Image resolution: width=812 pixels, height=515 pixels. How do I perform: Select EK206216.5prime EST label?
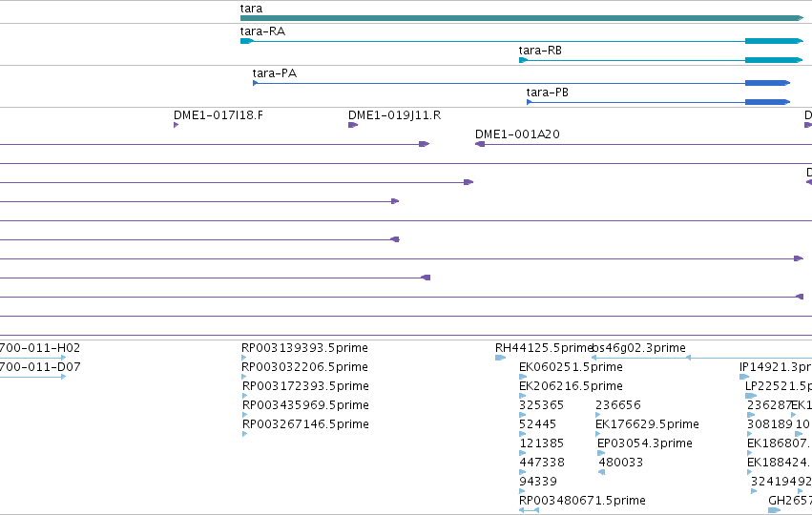coord(571,386)
